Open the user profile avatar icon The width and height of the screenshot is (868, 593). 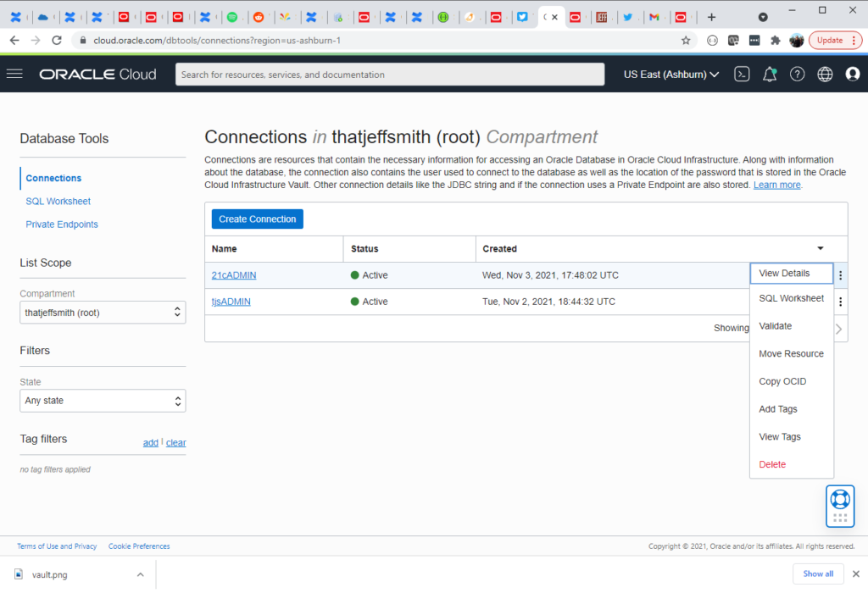[853, 75]
